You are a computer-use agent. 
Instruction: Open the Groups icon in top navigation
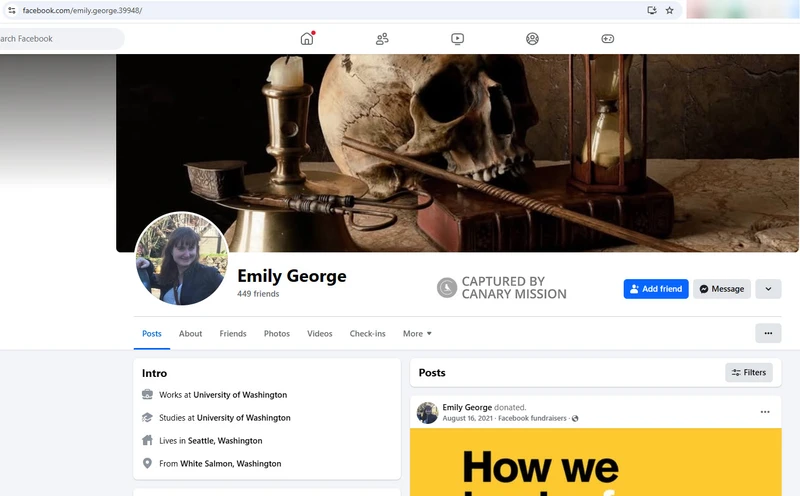pos(532,39)
